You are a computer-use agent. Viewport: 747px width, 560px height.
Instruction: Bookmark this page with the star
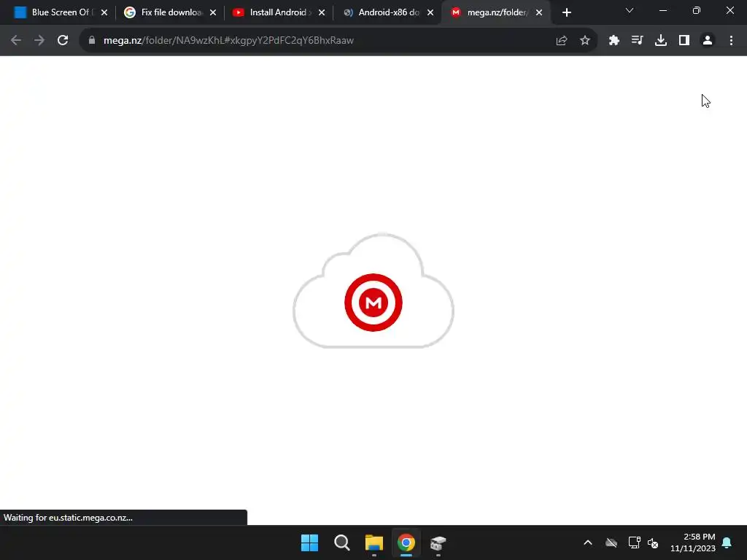pyautogui.click(x=585, y=41)
